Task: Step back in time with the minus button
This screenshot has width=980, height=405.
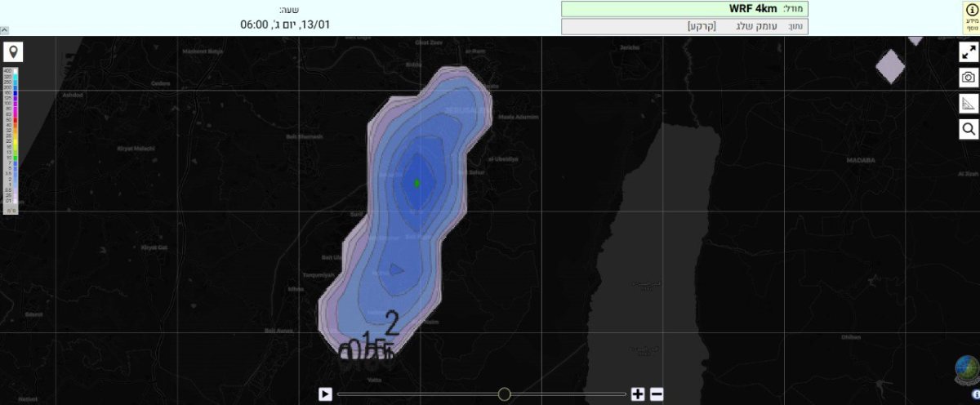Action: [x=657, y=394]
